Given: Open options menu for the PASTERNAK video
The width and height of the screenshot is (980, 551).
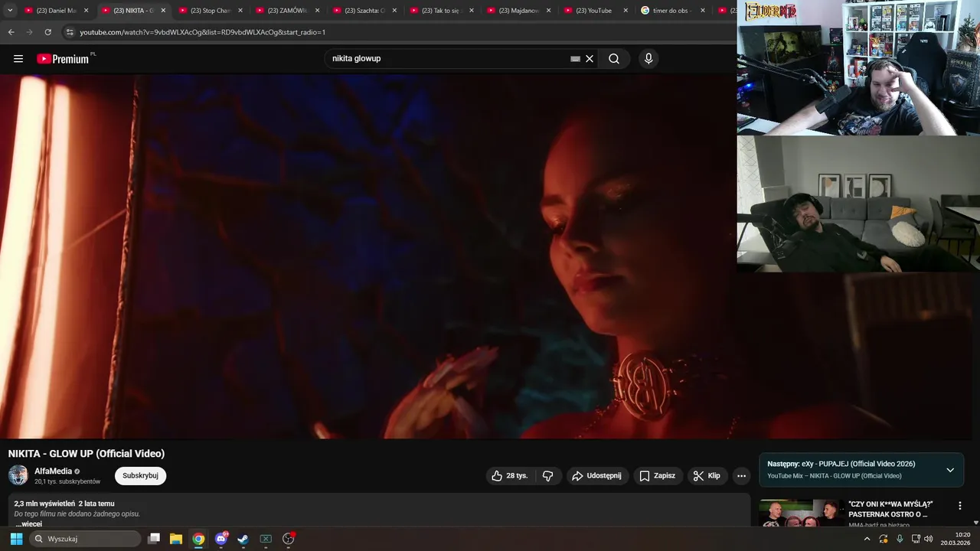Looking at the screenshot, I should coord(959,506).
